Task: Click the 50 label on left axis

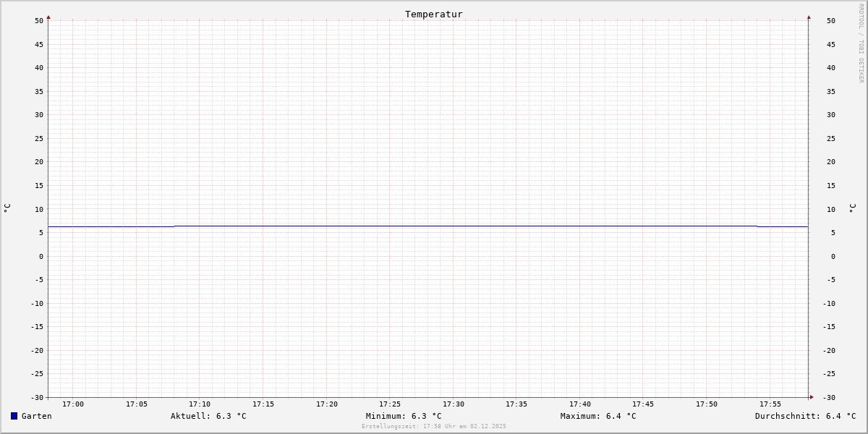Action: tap(38, 21)
